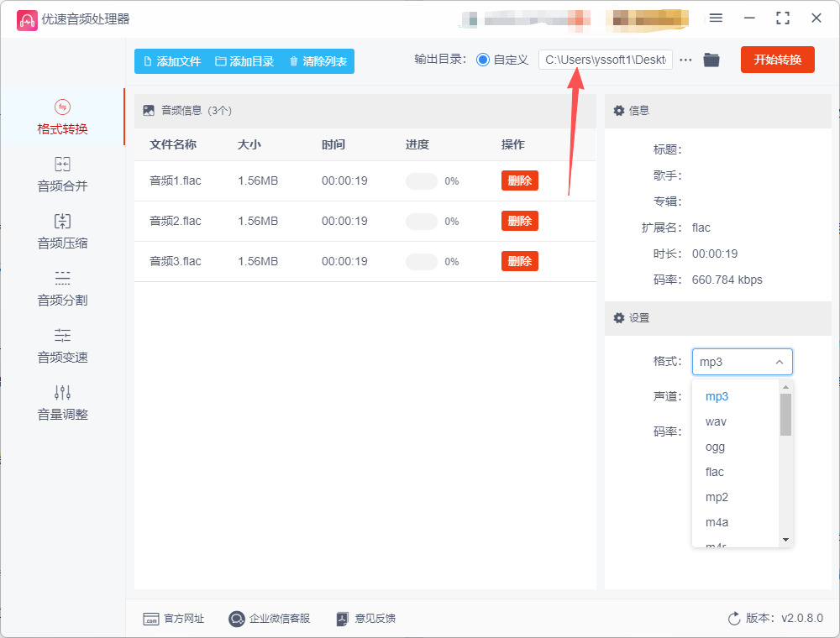Image resolution: width=840 pixels, height=638 pixels.
Task: Start conversion with 开始转换 button
Action: [777, 60]
